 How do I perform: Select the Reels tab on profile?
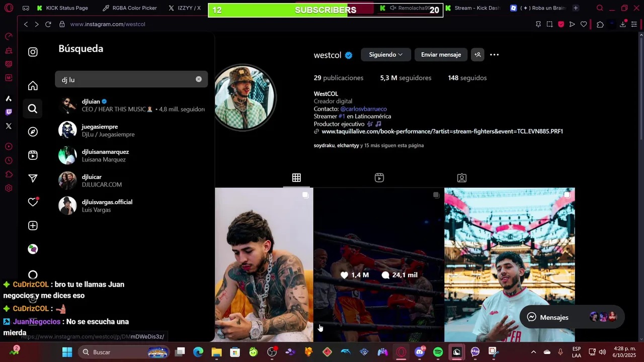(379, 177)
